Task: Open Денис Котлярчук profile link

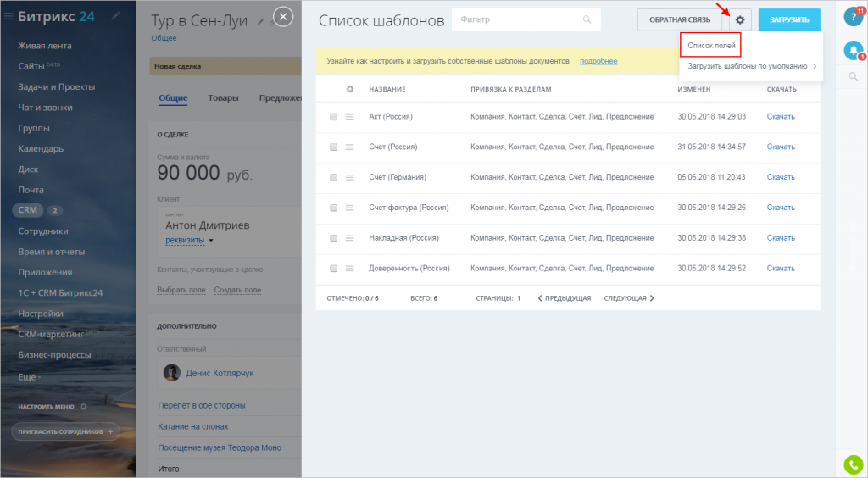Action: click(x=220, y=374)
